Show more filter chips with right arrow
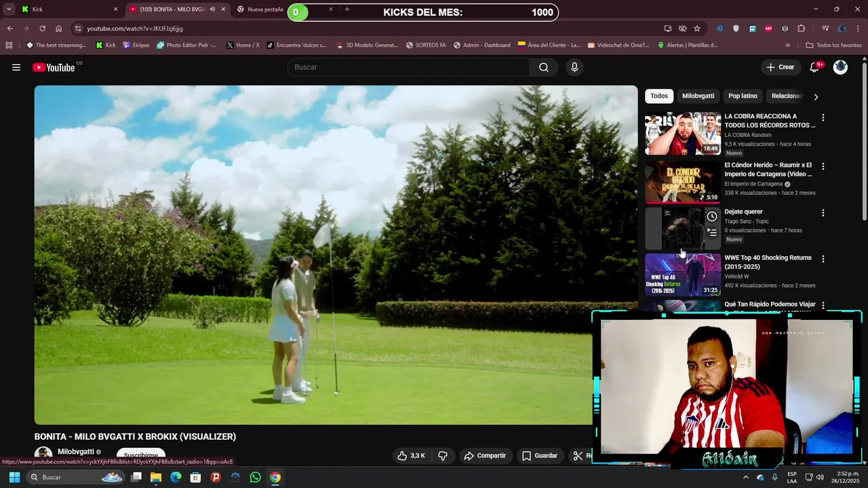The width and height of the screenshot is (868, 488). tap(816, 97)
